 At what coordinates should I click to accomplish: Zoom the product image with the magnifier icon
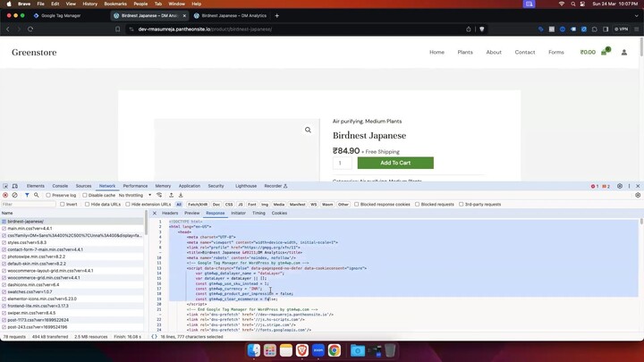308,130
